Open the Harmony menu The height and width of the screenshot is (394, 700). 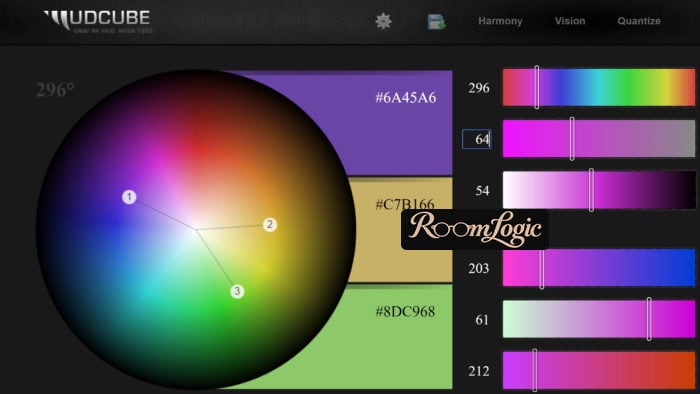(x=500, y=21)
